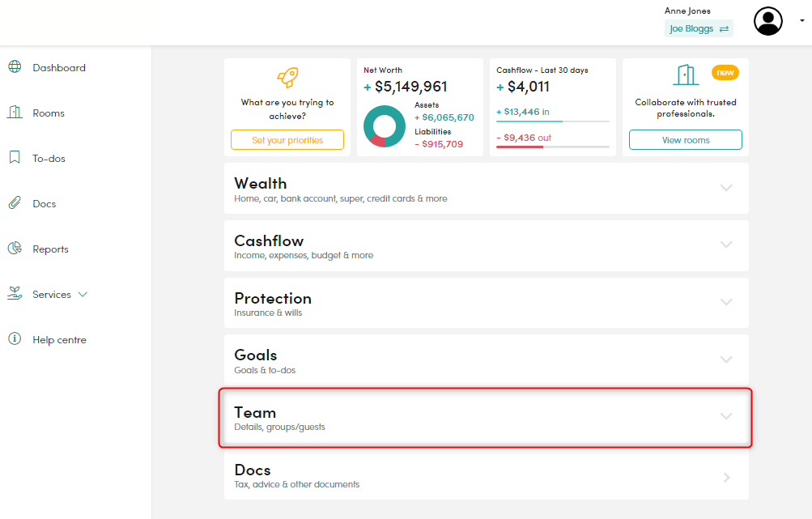
Task: Expand the Services submenu chevron
Action: 83,294
